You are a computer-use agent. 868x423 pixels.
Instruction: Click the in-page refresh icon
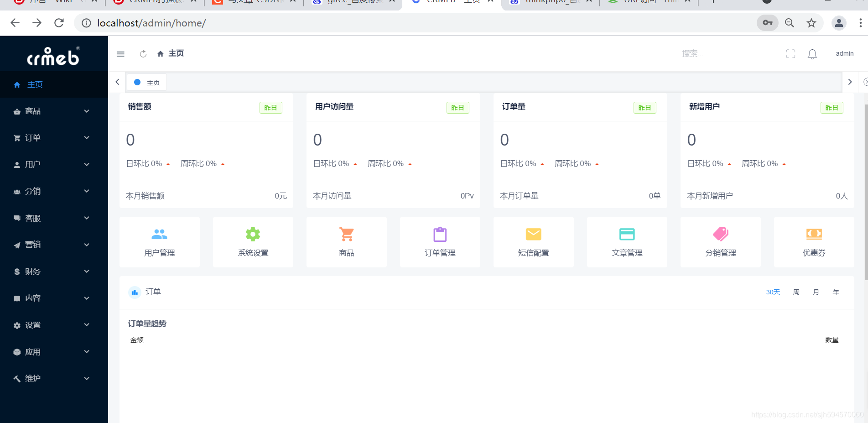143,54
